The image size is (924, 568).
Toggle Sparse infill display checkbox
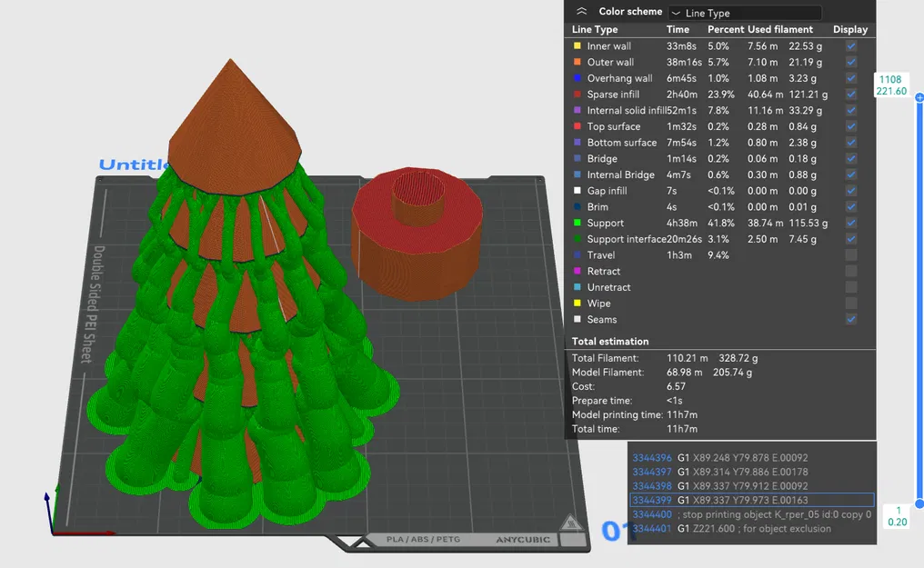[x=851, y=95]
